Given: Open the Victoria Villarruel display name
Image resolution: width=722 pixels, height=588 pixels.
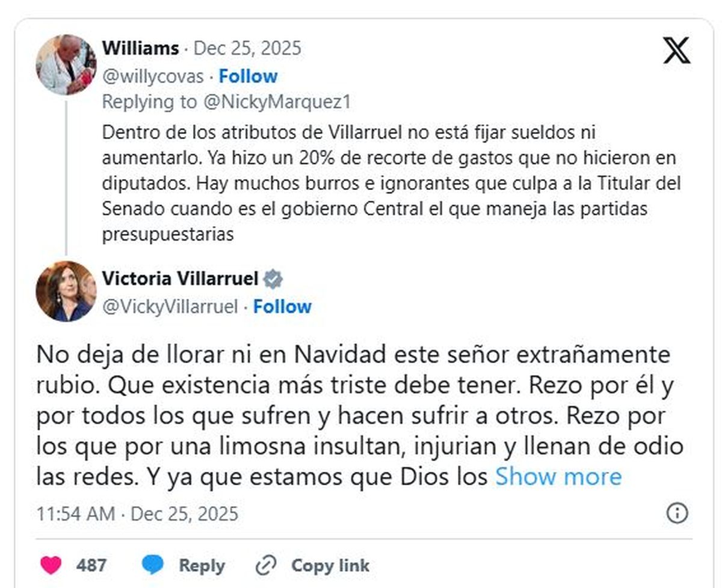Looking at the screenshot, I should (x=180, y=279).
